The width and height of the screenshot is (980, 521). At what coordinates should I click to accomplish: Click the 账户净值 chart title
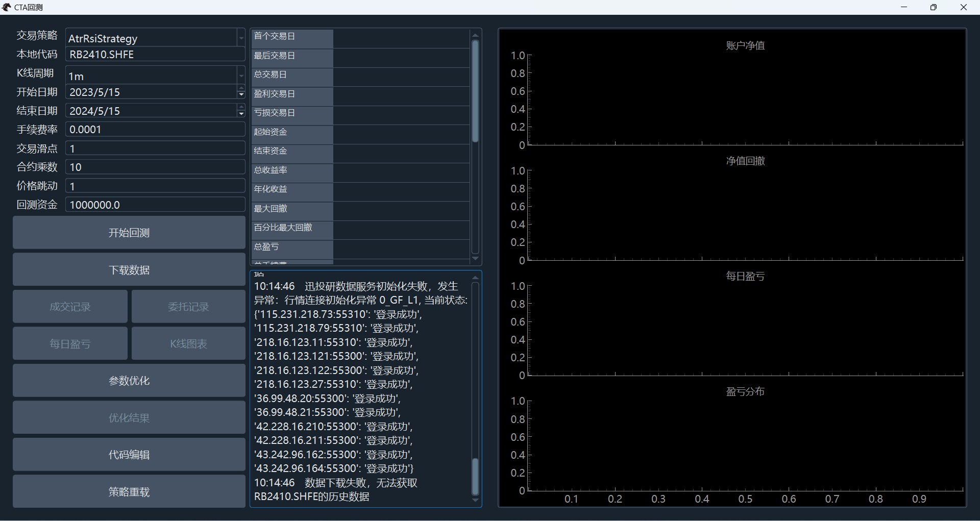[x=745, y=45]
